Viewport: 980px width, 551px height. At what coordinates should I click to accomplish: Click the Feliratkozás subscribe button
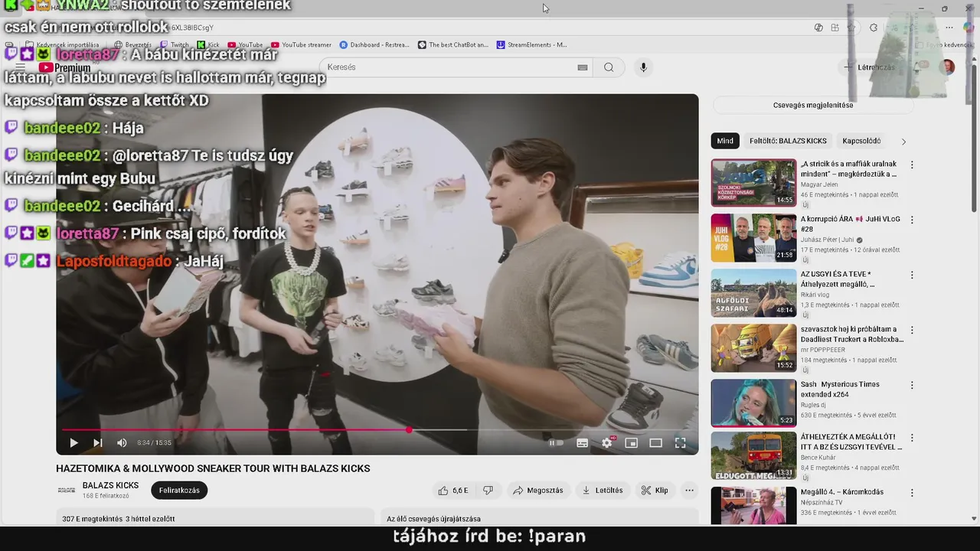pyautogui.click(x=179, y=491)
